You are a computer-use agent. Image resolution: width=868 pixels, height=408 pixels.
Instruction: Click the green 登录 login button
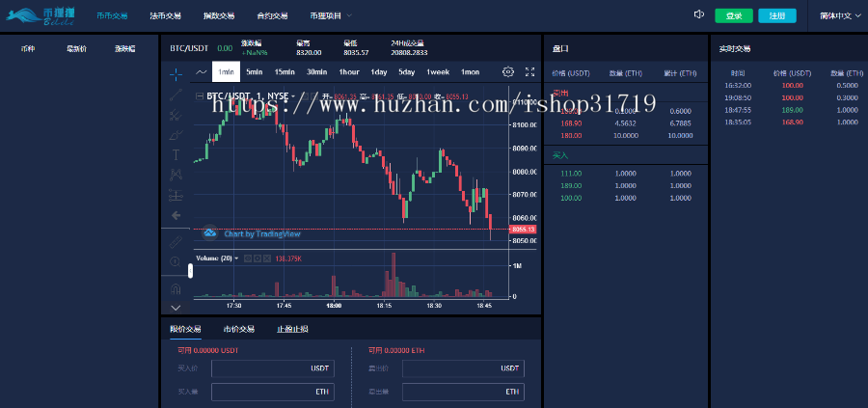(x=734, y=16)
